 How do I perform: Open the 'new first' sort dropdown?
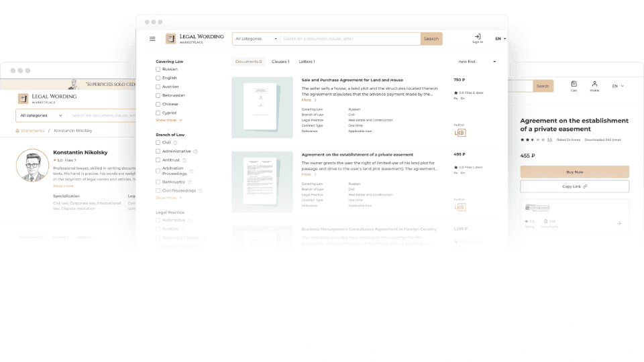pyautogui.click(x=477, y=62)
